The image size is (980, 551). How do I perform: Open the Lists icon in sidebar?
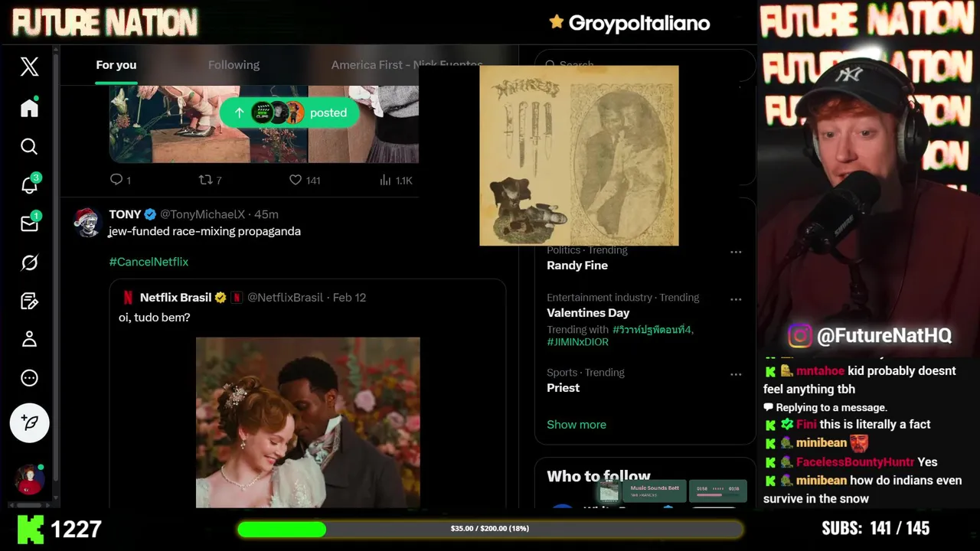point(29,301)
